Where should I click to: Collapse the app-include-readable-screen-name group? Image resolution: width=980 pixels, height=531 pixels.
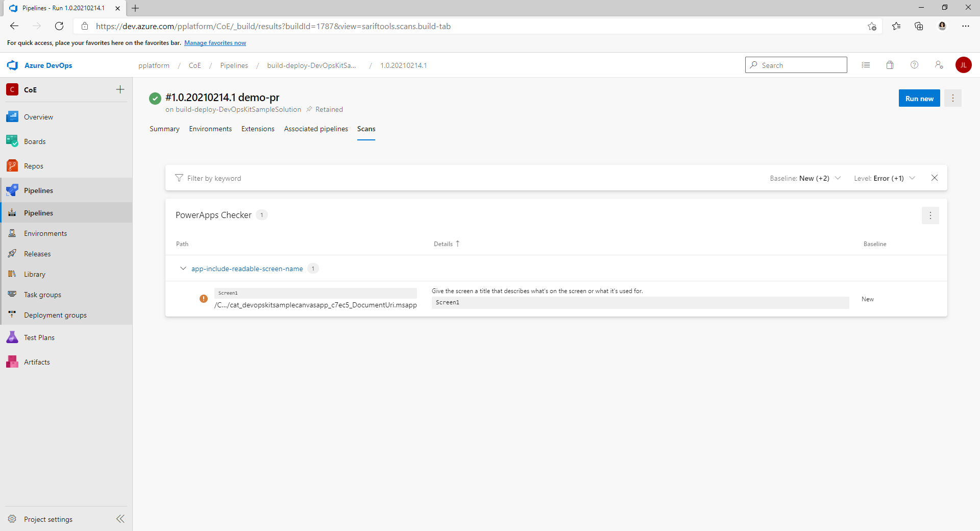[x=183, y=268]
